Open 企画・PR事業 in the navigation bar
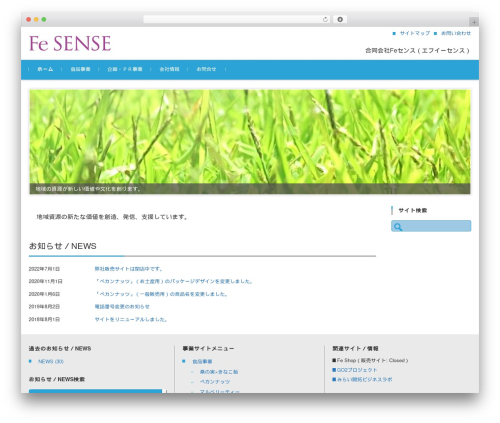500x423 pixels. point(125,69)
